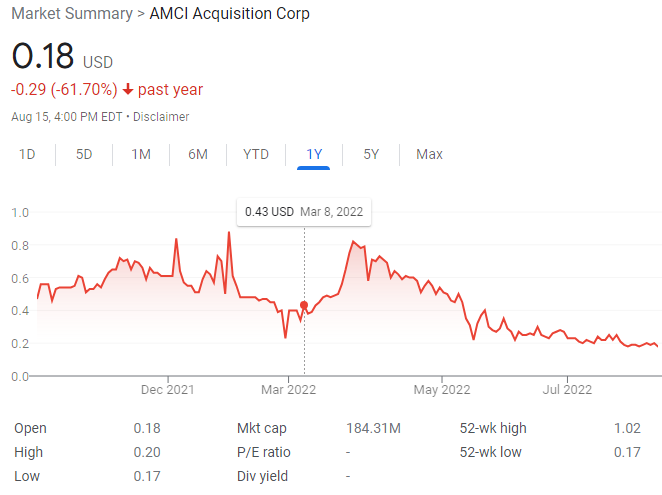This screenshot has width=662, height=495.
Task: Click the Mar 2022 axis label
Action: pyautogui.click(x=288, y=389)
